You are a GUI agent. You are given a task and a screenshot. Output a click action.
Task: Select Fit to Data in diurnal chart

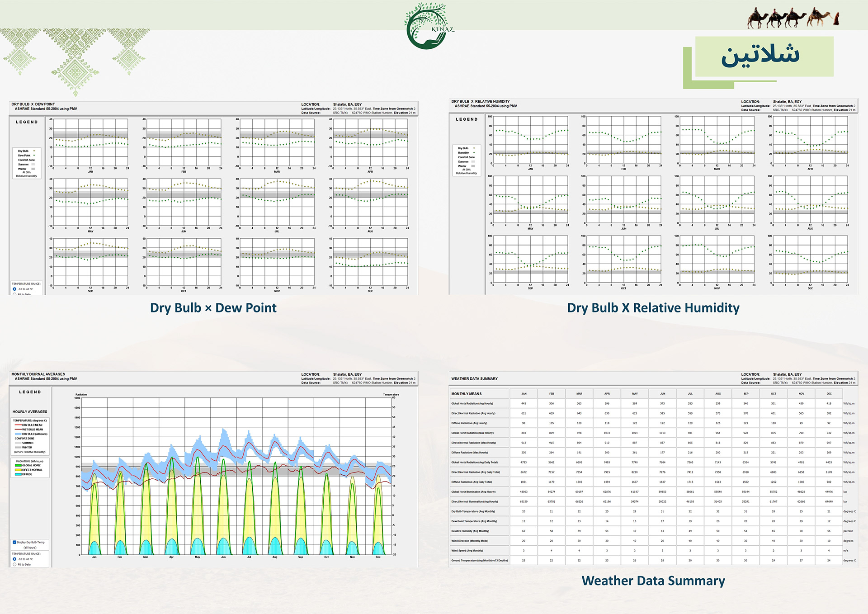click(x=14, y=564)
